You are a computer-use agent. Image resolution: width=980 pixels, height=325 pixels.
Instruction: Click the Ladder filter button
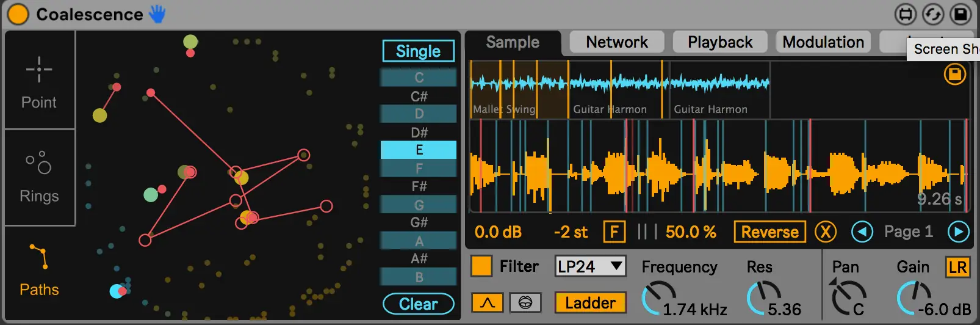click(590, 302)
